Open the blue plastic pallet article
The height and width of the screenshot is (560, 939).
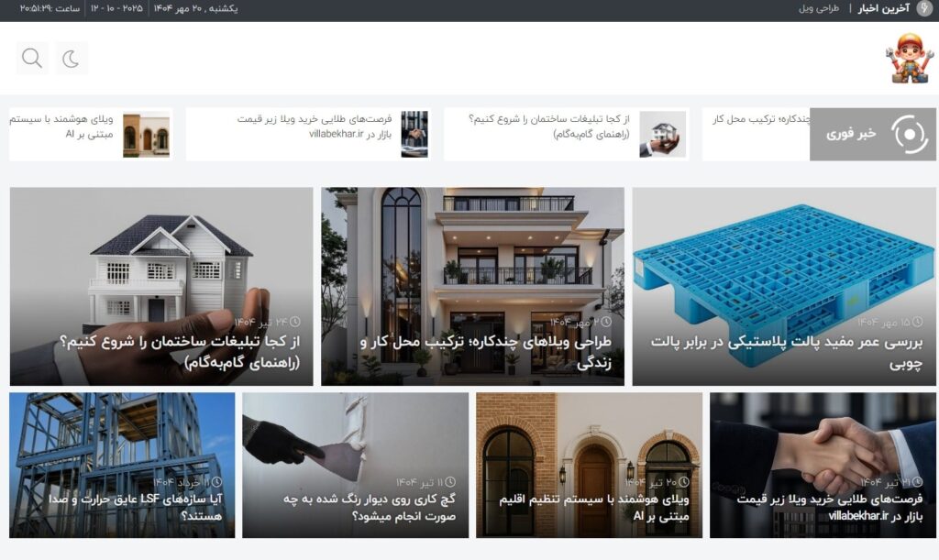(783, 286)
